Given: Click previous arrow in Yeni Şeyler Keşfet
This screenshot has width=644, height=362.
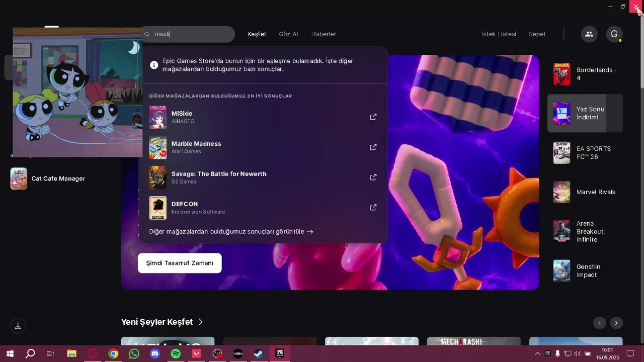Looking at the screenshot, I should 600,323.
